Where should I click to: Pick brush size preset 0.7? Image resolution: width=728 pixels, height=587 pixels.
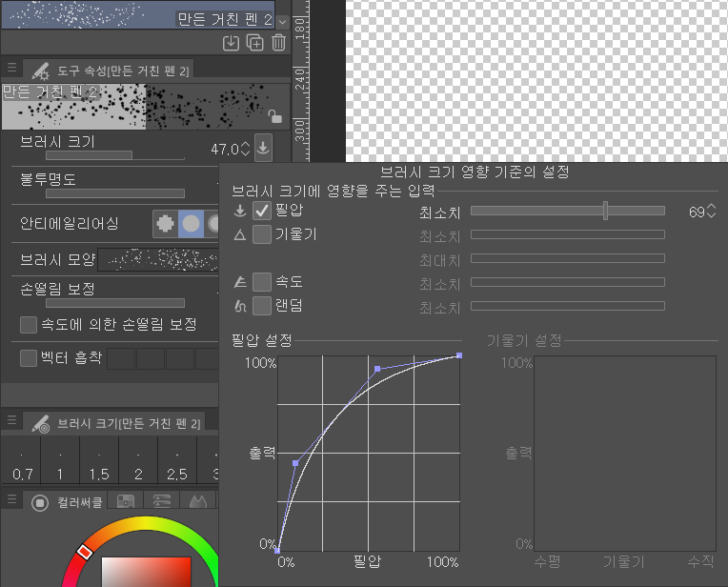tap(21, 461)
